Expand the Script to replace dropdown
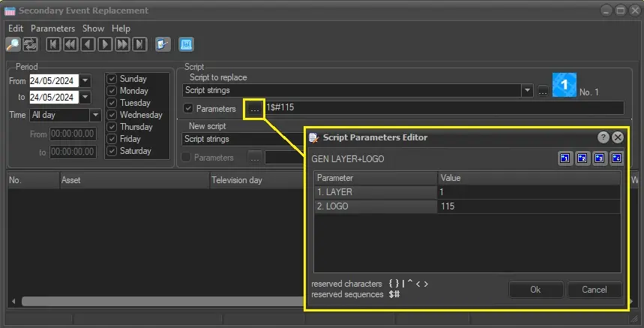Image resolution: width=644 pixels, height=328 pixels. [x=527, y=90]
